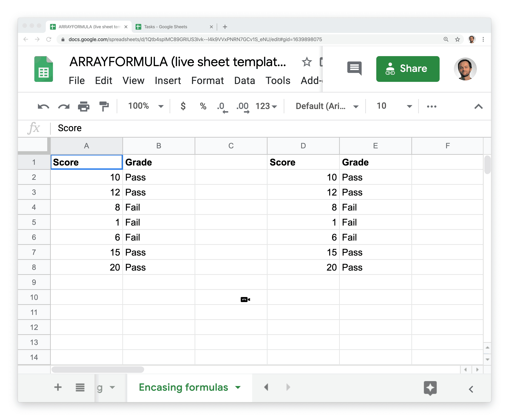This screenshot has width=509, height=420.
Task: Click the Print icon
Action: (84, 106)
